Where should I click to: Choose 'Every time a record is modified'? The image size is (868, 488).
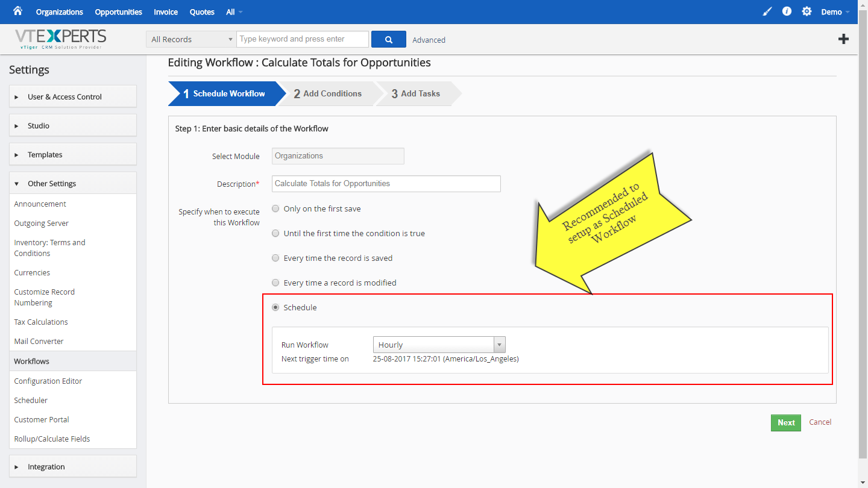(275, 283)
